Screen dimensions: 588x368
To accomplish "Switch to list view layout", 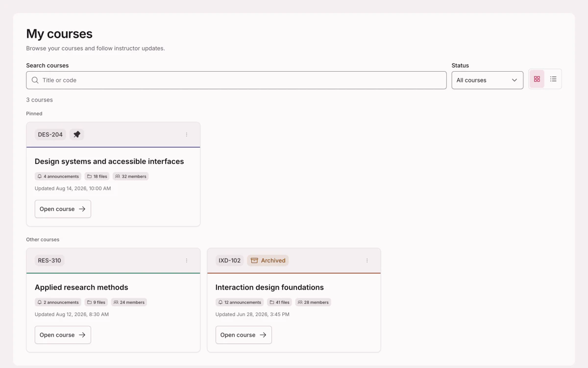I will [x=553, y=79].
